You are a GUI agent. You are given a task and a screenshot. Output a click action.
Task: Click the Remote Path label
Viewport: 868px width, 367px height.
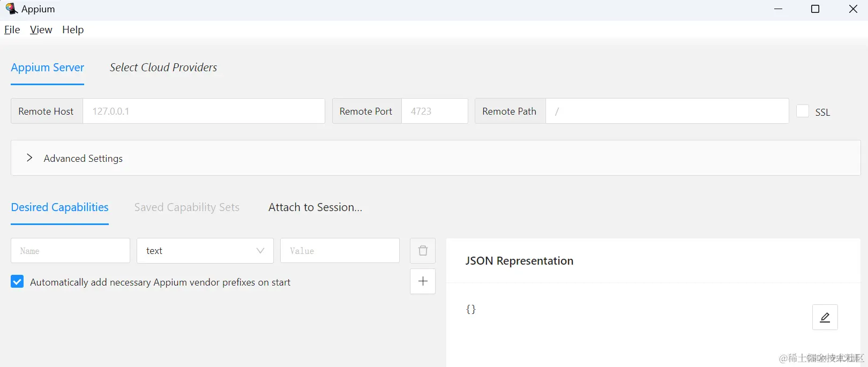509,111
